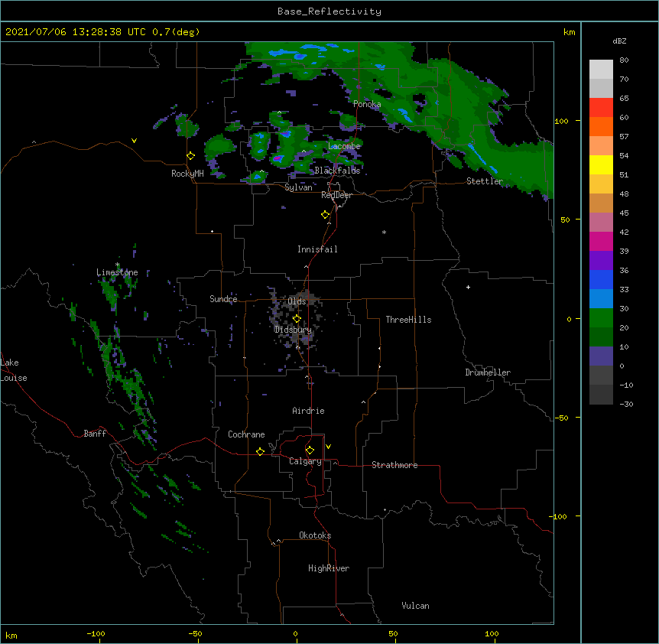659x644 pixels.
Task: Pick the red 65 dBZ legend swatch
Action: click(601, 108)
